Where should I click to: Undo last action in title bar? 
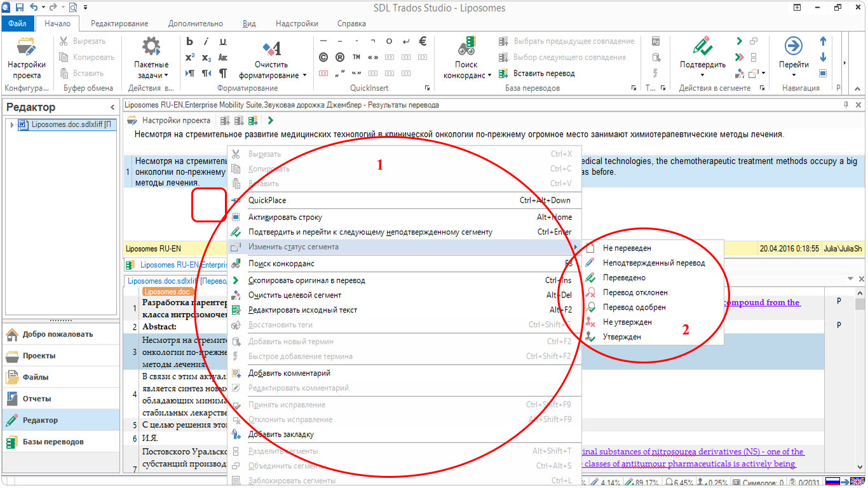pyautogui.click(x=33, y=8)
